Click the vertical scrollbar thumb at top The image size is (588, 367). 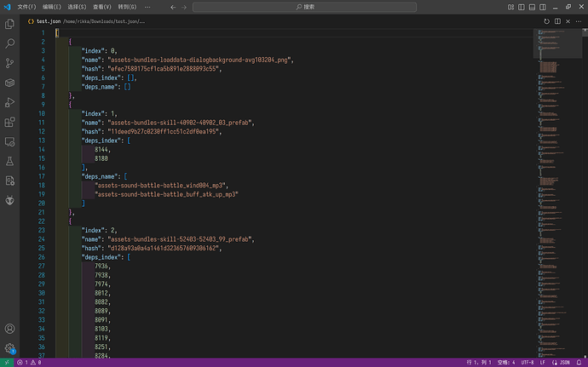(585, 32)
